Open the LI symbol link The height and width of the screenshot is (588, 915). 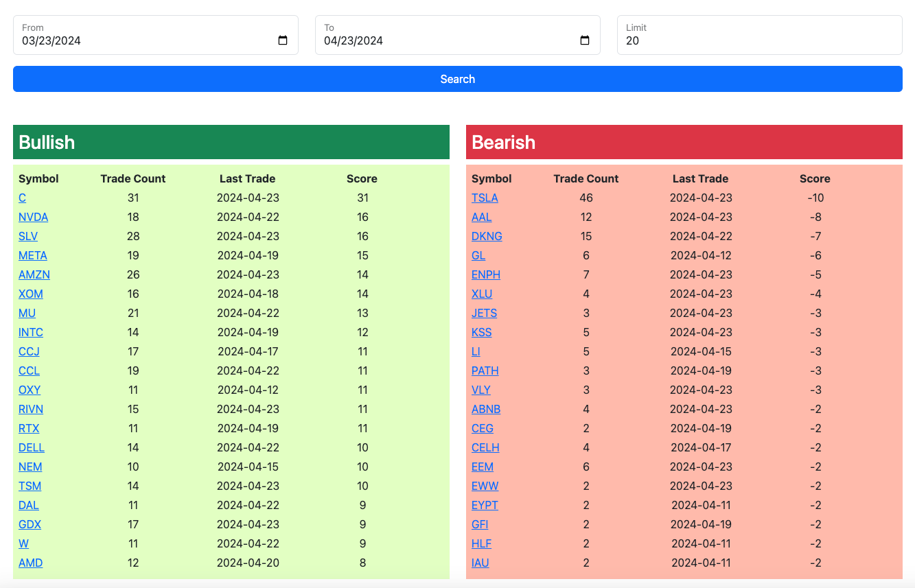pos(476,351)
